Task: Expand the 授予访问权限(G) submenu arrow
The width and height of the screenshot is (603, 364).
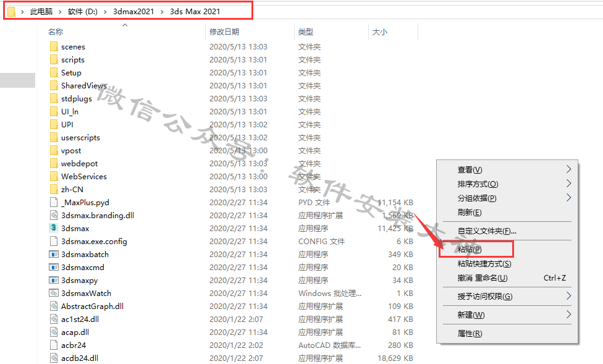Action: (568, 296)
